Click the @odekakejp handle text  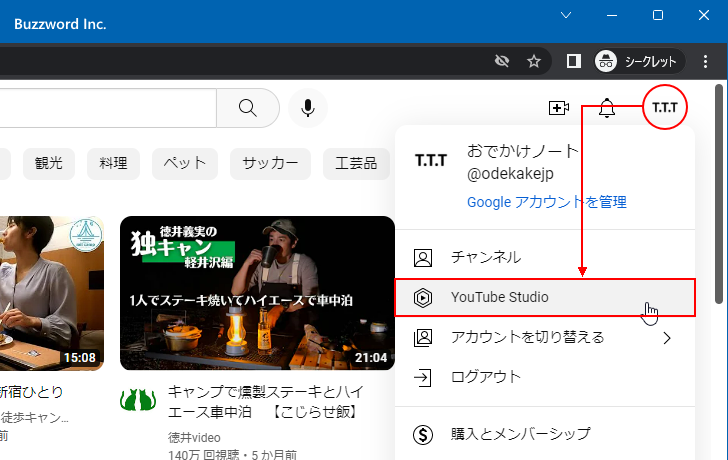point(510,174)
